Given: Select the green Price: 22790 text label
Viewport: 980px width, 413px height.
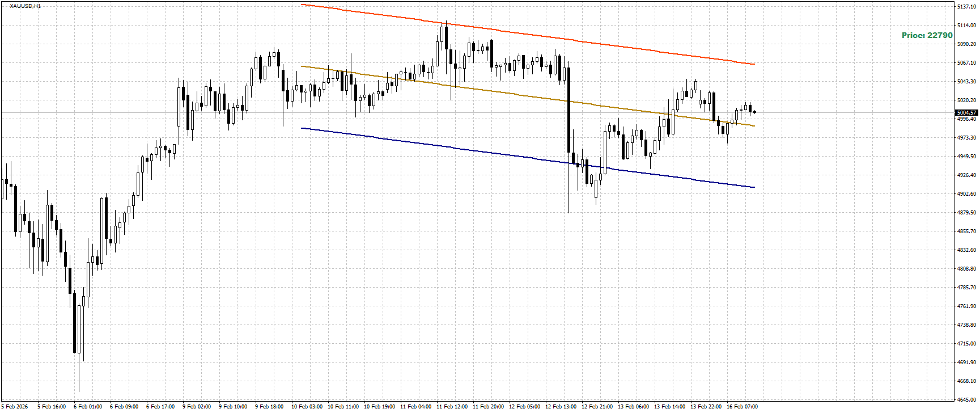Looking at the screenshot, I should pos(927,35).
